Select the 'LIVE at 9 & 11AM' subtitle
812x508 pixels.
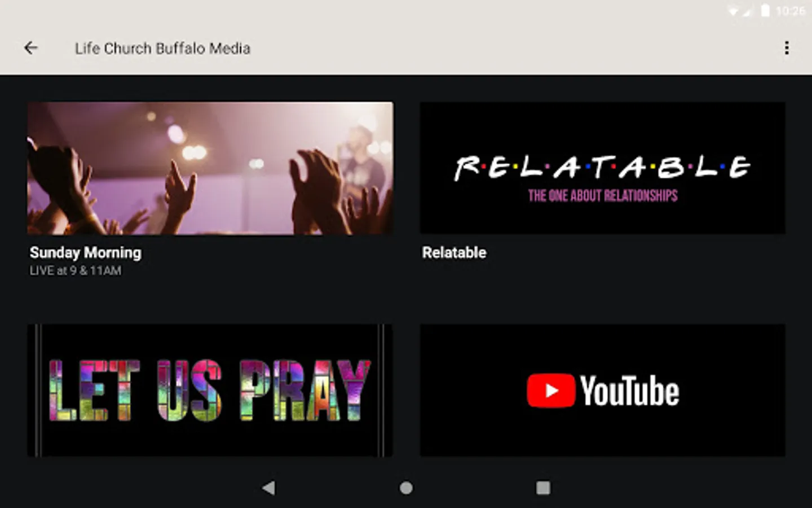(76, 271)
